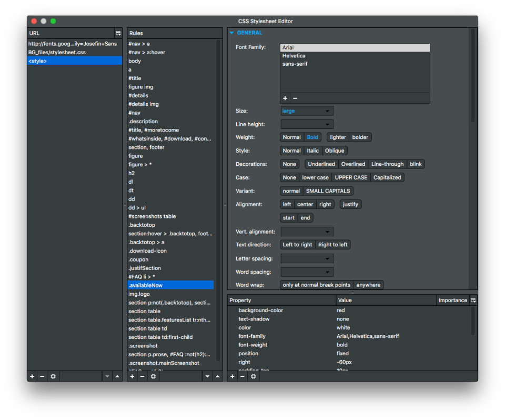Click the Importance column header
The height and width of the screenshot is (420, 505).
[452, 300]
